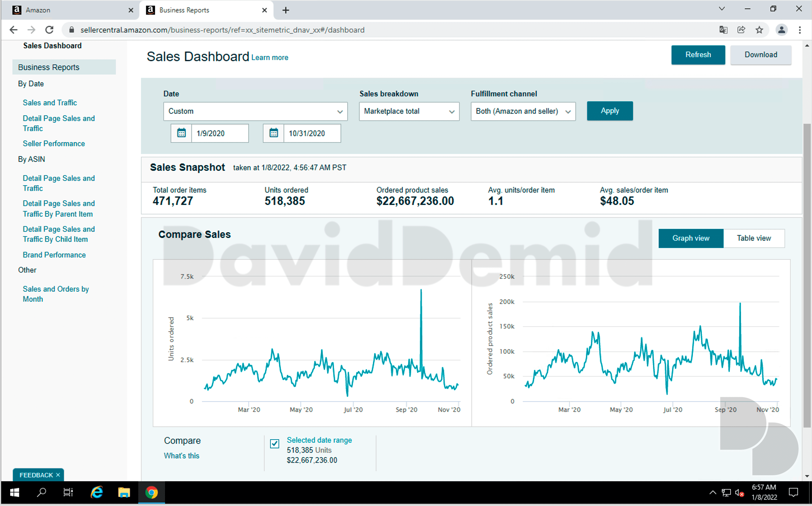The height and width of the screenshot is (506, 812).
Task: Open the start date calendar picker
Action: (x=181, y=133)
